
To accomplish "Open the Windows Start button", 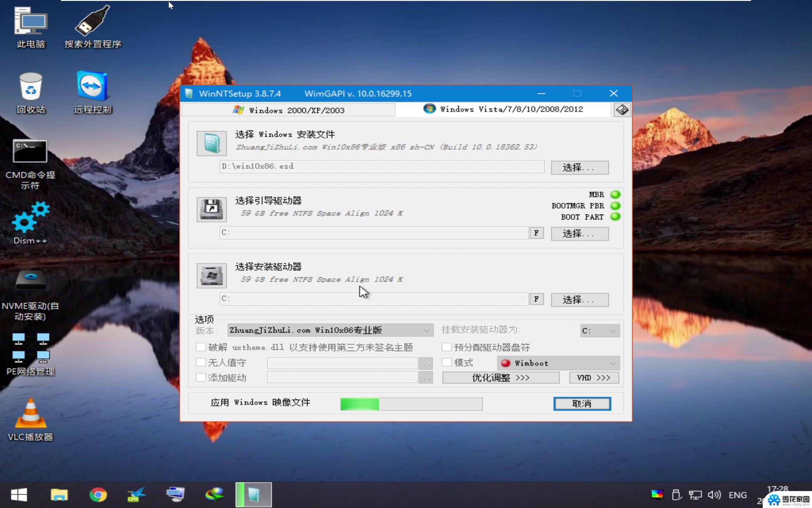I will coord(19,495).
